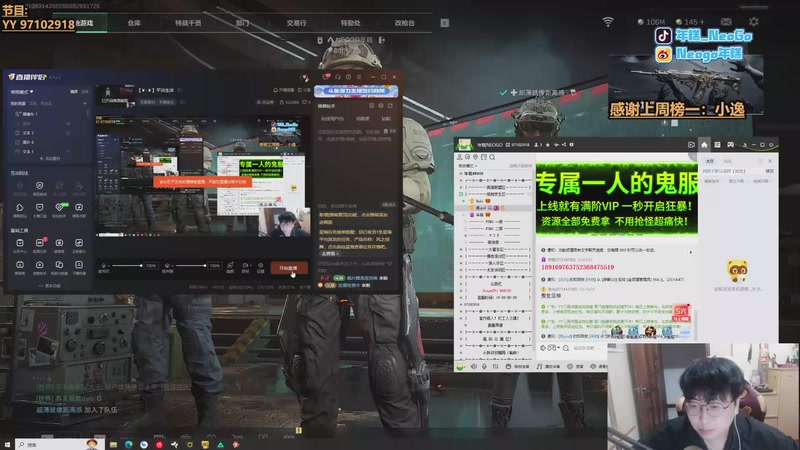800x450 pixels.
Task: Click the orange 开始直播 start streaming button
Action: point(289,268)
